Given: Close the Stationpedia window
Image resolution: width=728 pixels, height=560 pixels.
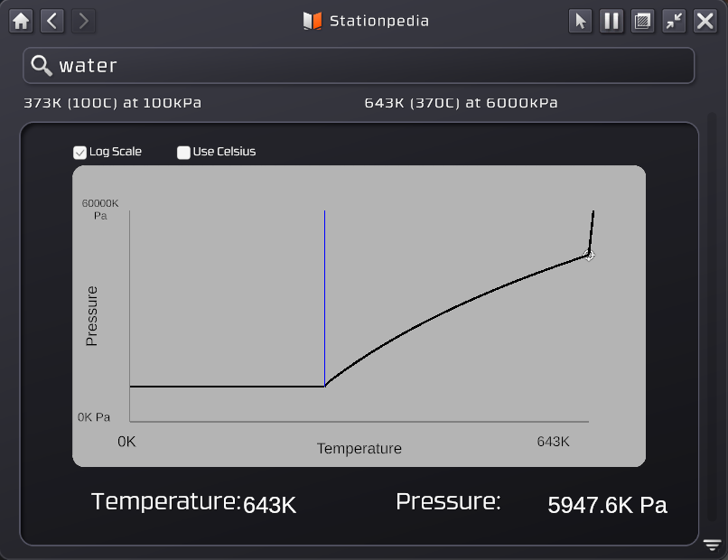Looking at the screenshot, I should coord(705,21).
